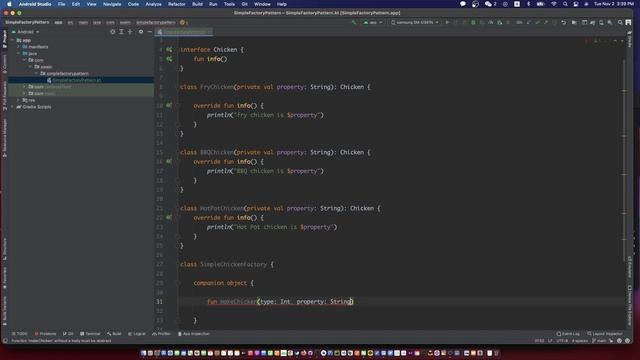Open Project panel gear options

[x=141, y=32]
